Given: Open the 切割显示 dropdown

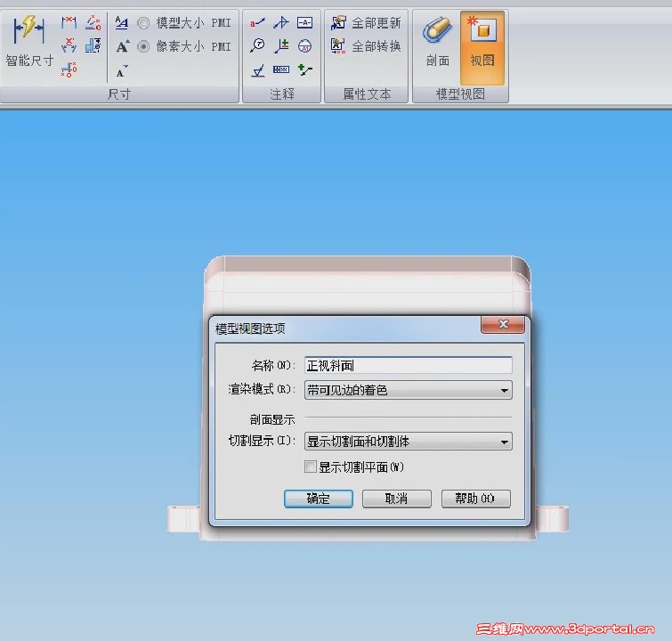Looking at the screenshot, I should coord(408,442).
